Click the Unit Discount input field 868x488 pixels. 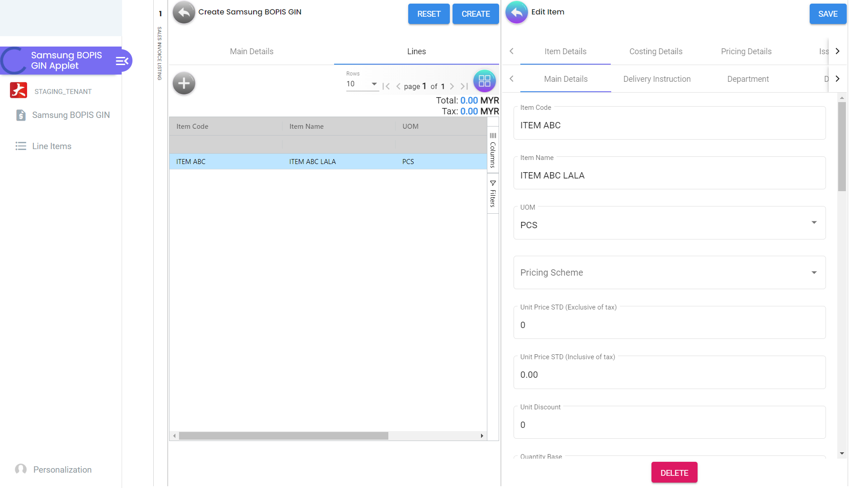tap(669, 425)
